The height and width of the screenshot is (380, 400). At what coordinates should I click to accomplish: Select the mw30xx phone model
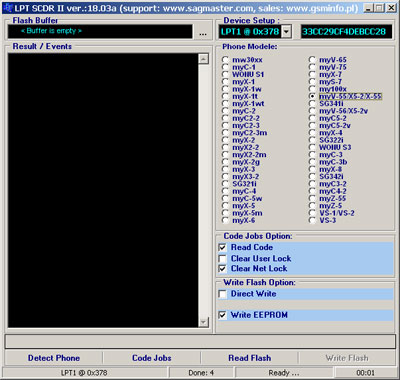226,60
